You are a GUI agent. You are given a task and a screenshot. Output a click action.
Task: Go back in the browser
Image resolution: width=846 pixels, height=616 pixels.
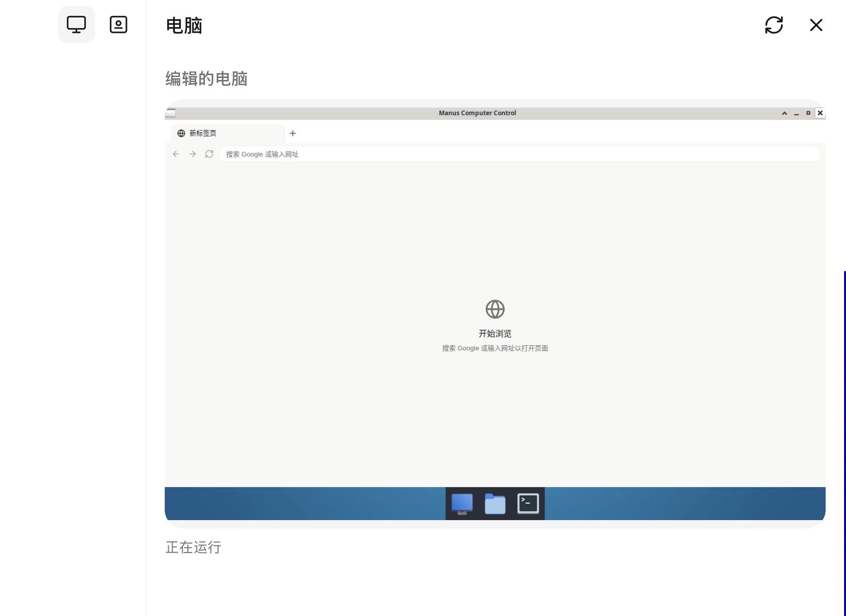(176, 154)
